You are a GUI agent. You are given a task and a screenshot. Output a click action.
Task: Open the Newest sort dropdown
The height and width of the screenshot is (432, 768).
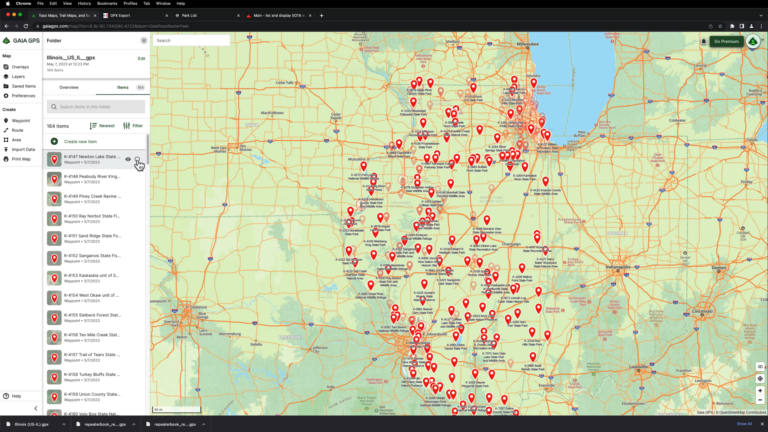[x=102, y=126]
